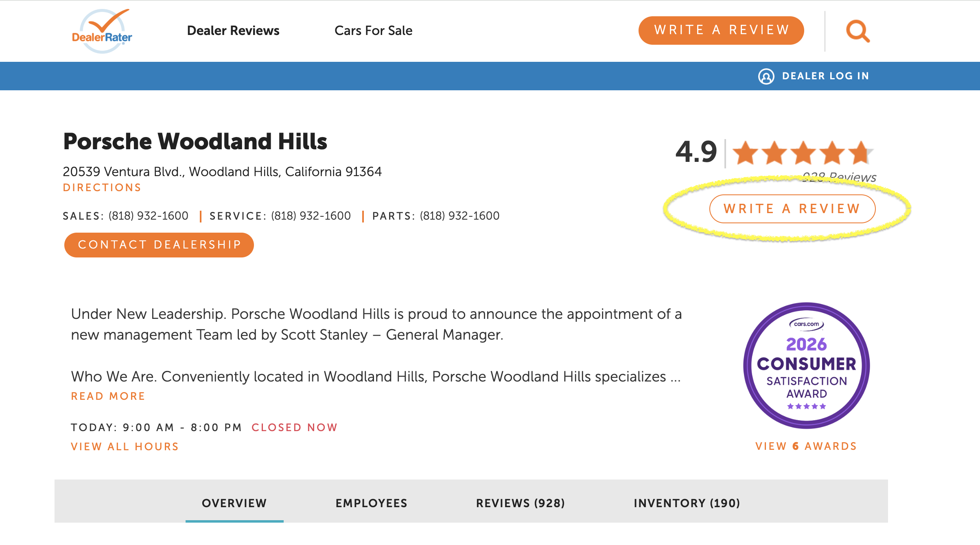980x545 pixels.
Task: Open the 2026 Consumer Satisfaction Award badge
Action: pyautogui.click(x=806, y=365)
